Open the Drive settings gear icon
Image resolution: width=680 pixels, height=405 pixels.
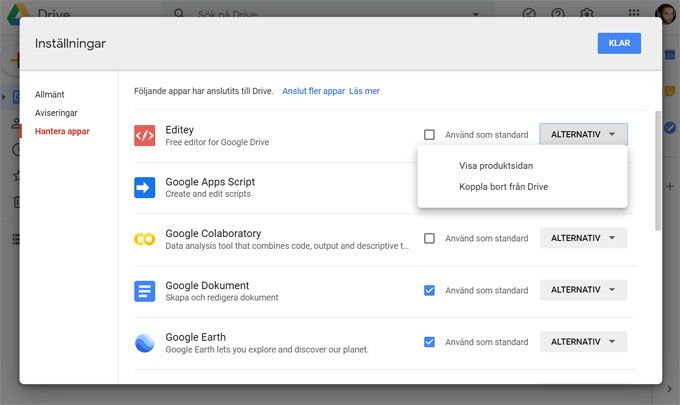[586, 13]
